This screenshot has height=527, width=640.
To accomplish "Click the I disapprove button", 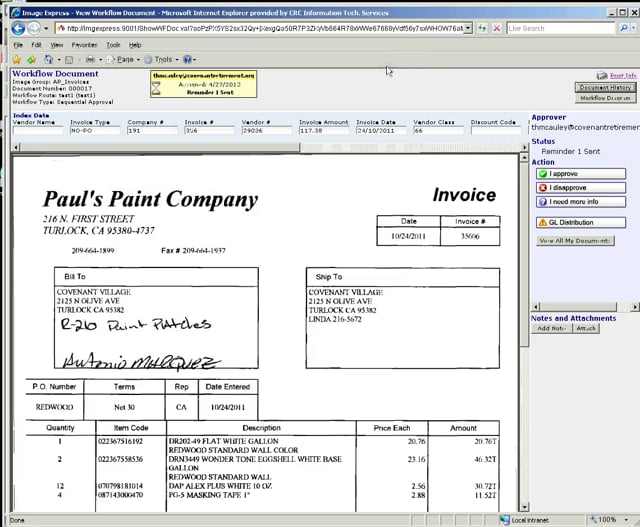I will coord(580,188).
